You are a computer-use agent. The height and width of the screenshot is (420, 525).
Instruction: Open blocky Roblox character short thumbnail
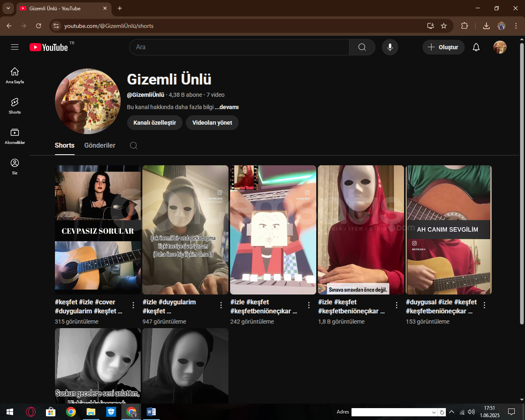click(273, 230)
